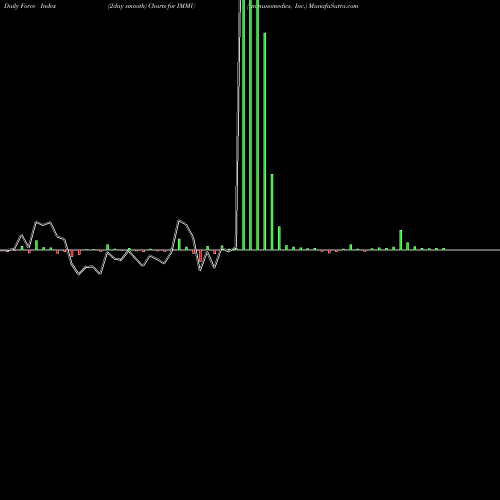Click the 'Daily Force Index' chart title text
The width and height of the screenshot is (500, 500).
click(30, 6)
